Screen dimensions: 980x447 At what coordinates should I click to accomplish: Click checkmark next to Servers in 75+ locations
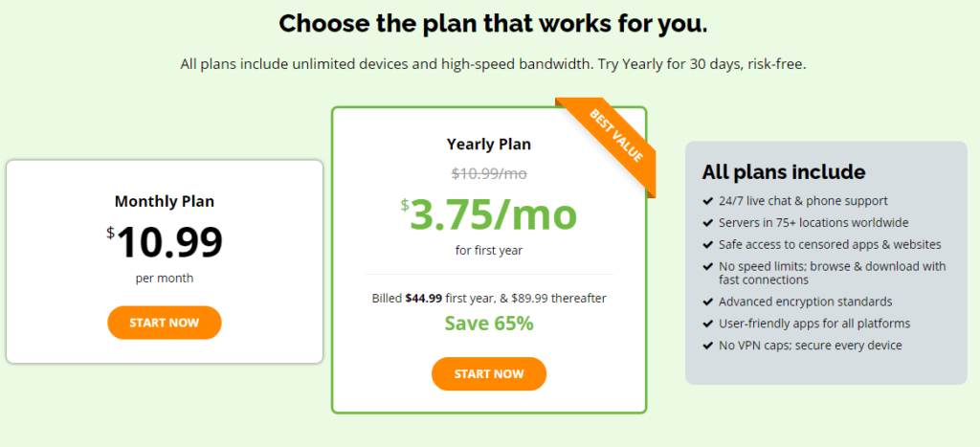pyautogui.click(x=707, y=223)
